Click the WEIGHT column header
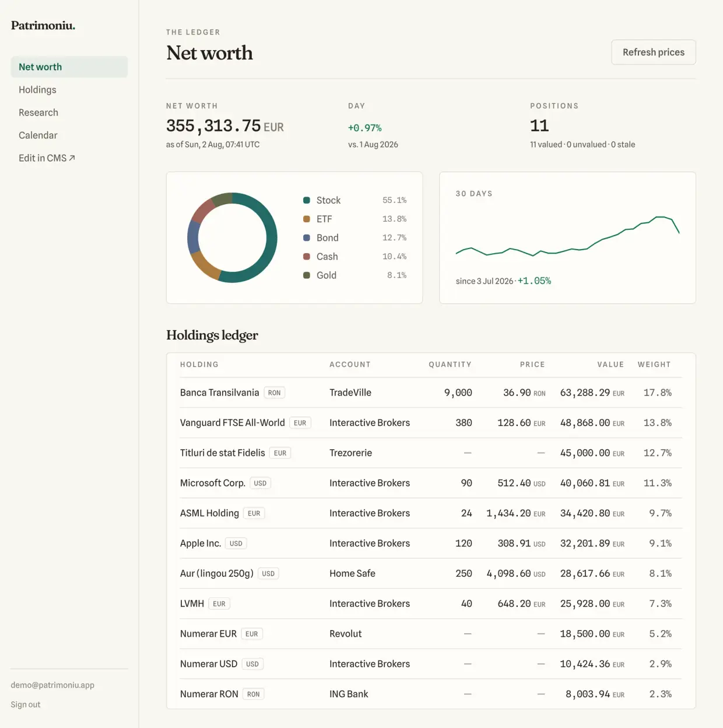Viewport: 723px width, 728px height. pos(654,365)
